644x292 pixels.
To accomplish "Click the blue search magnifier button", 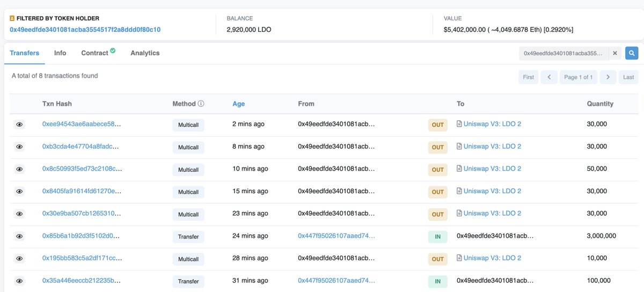I will pos(632,53).
